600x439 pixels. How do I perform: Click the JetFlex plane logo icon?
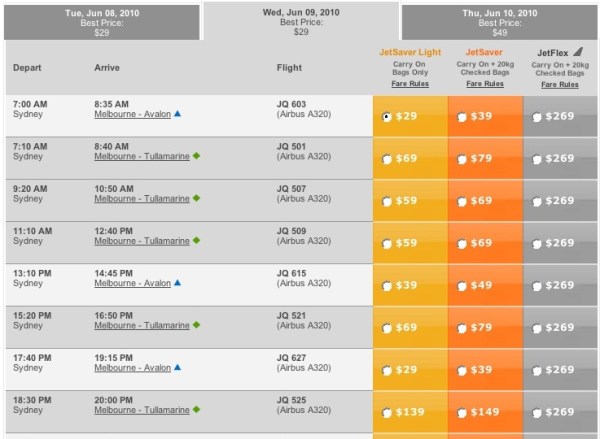click(578, 52)
